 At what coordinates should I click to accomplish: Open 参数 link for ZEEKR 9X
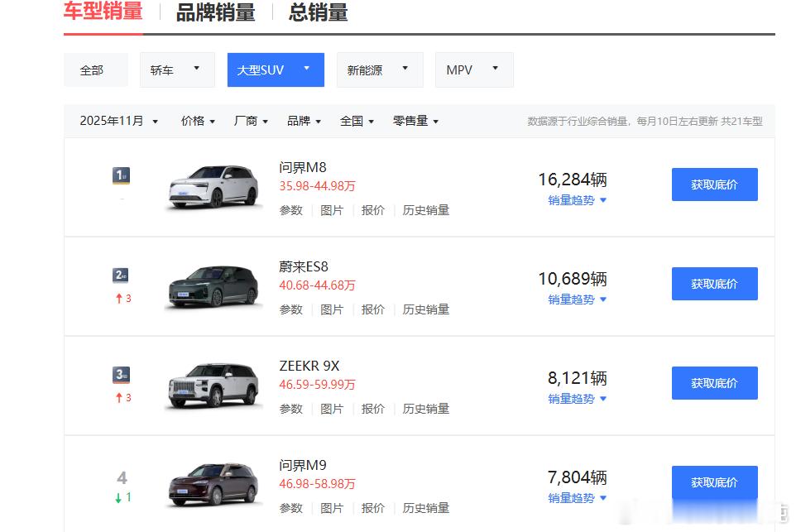[x=290, y=408]
